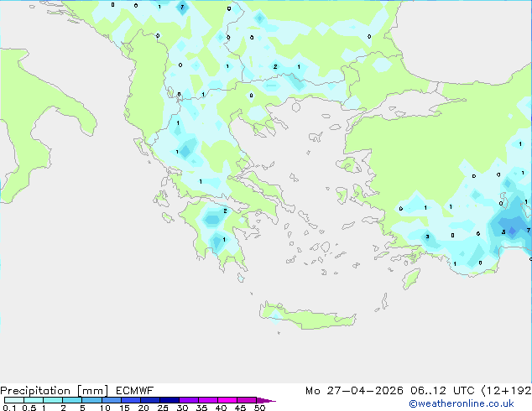Viewport: 532px width, 411px height.
Task: Click the 2–5 mm legend swatch
Action: [x=72, y=400]
